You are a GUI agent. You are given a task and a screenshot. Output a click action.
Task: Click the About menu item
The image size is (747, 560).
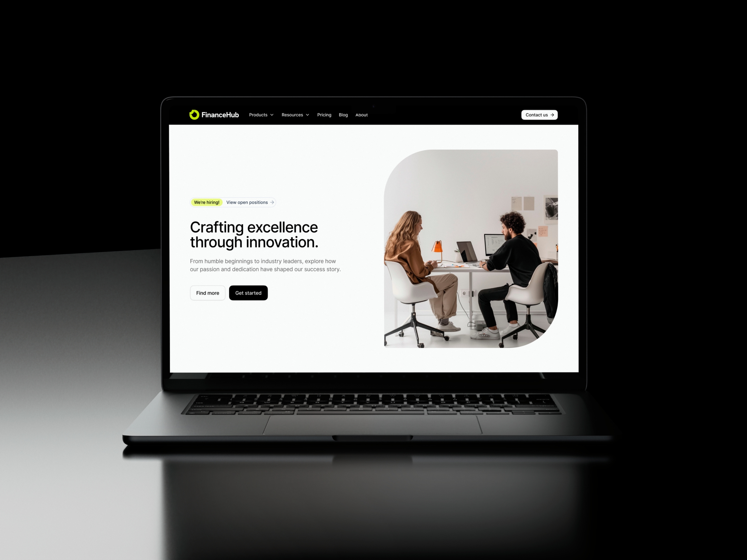(361, 115)
